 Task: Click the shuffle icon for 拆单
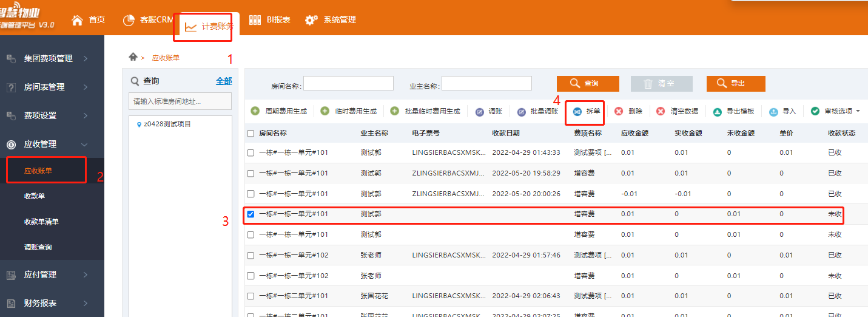[577, 112]
